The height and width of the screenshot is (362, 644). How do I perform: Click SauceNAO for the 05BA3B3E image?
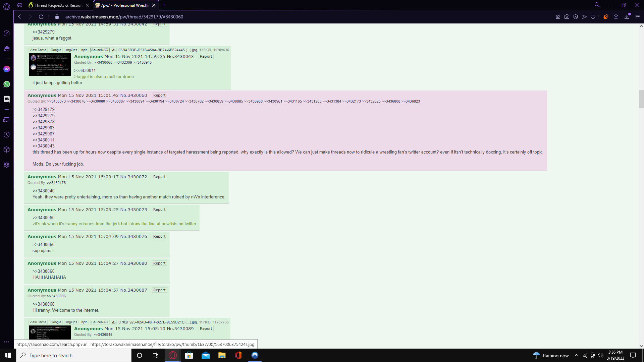tap(100, 50)
